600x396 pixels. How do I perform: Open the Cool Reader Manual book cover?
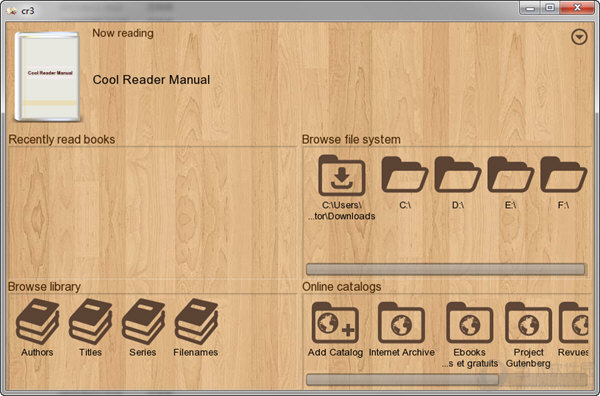[x=47, y=77]
